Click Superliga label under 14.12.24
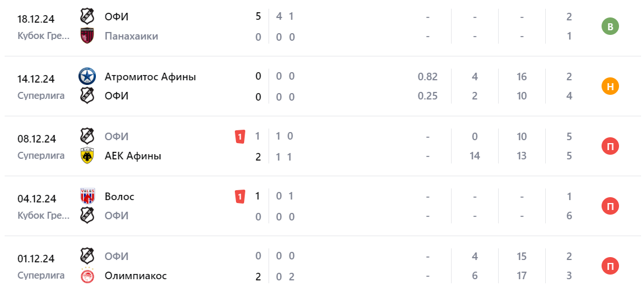The width and height of the screenshot is (644, 292). 41,95
